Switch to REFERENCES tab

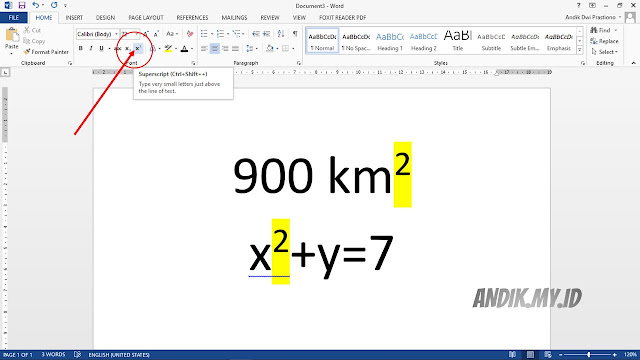[192, 18]
